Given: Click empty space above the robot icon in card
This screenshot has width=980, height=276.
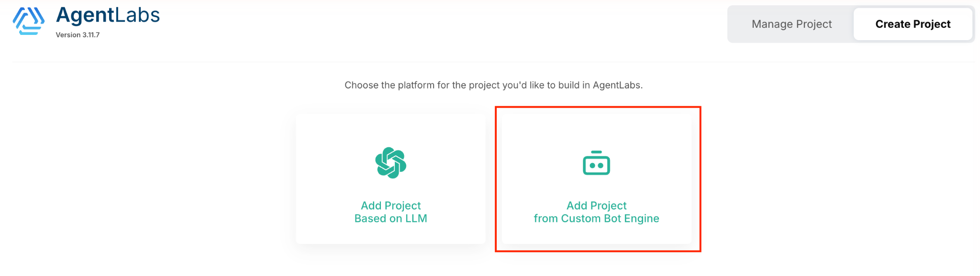Looking at the screenshot, I should point(596,130).
